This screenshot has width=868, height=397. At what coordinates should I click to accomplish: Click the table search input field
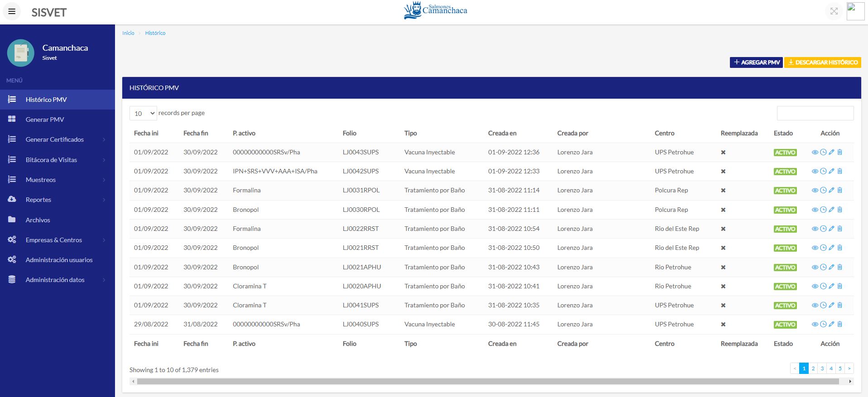(x=815, y=113)
